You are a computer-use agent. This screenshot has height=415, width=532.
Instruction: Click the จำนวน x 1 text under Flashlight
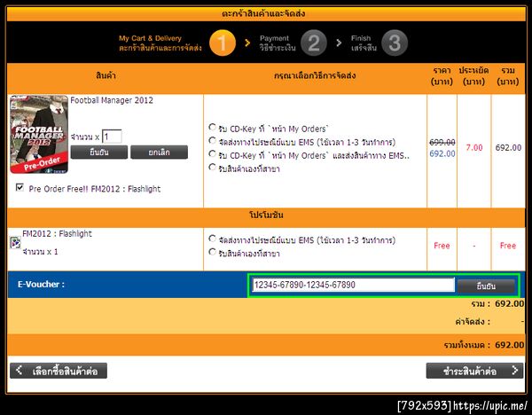click(x=40, y=252)
